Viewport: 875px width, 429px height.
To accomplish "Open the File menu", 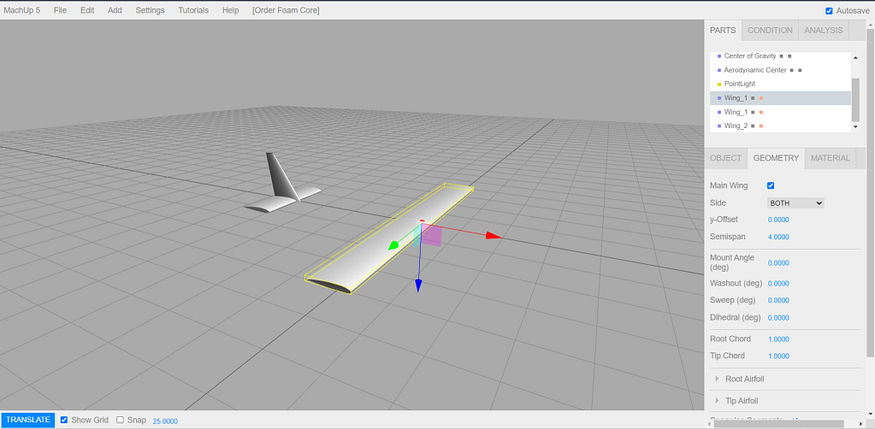I will click(60, 10).
